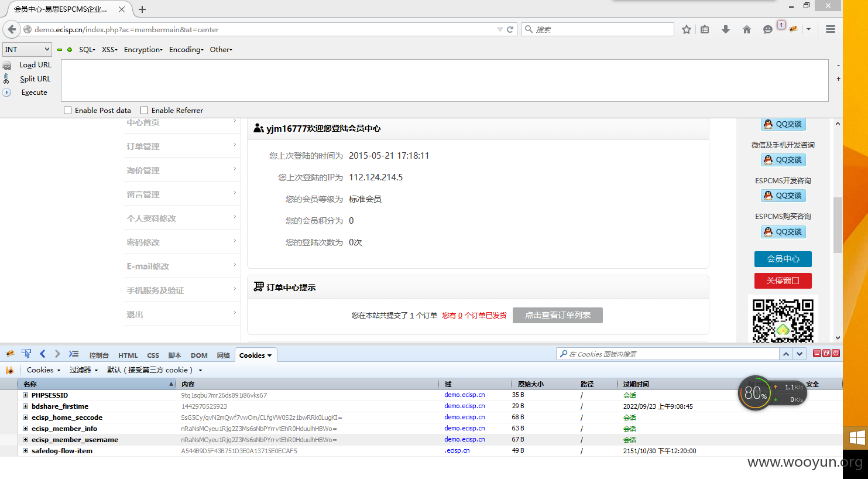Click the page vertical scrollbar thumb
This screenshot has height=479, width=868.
point(838,225)
